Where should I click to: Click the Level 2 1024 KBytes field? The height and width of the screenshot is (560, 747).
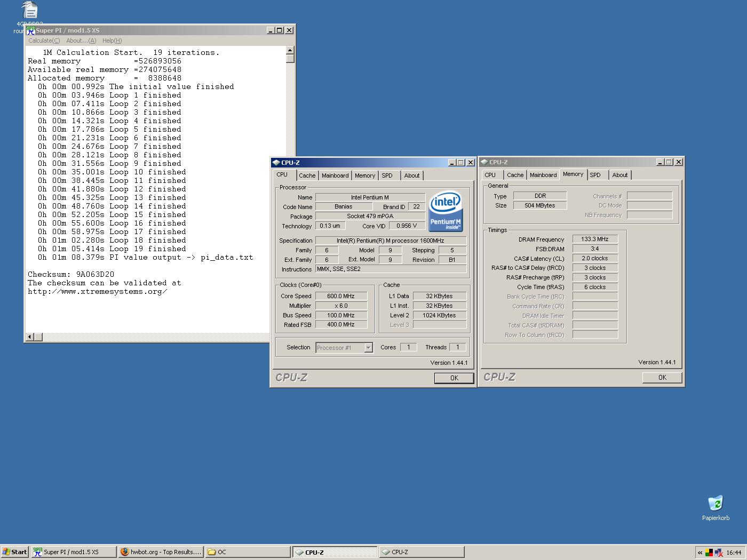click(440, 315)
